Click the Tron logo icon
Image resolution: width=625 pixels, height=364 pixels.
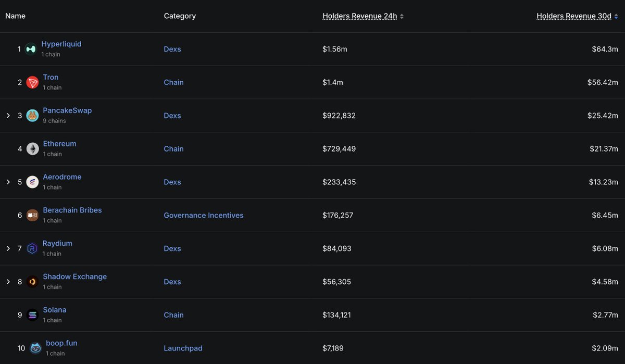click(32, 82)
